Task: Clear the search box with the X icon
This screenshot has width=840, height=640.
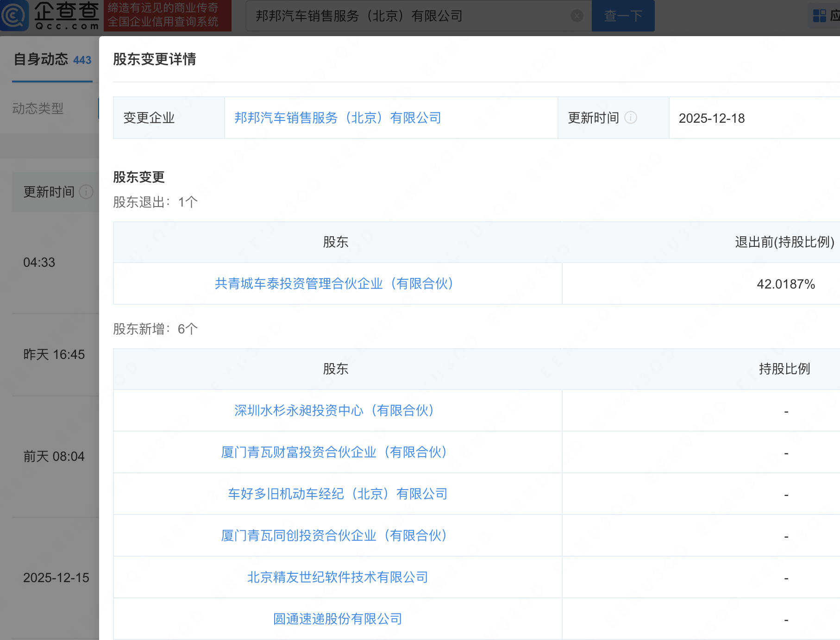Action: point(577,16)
